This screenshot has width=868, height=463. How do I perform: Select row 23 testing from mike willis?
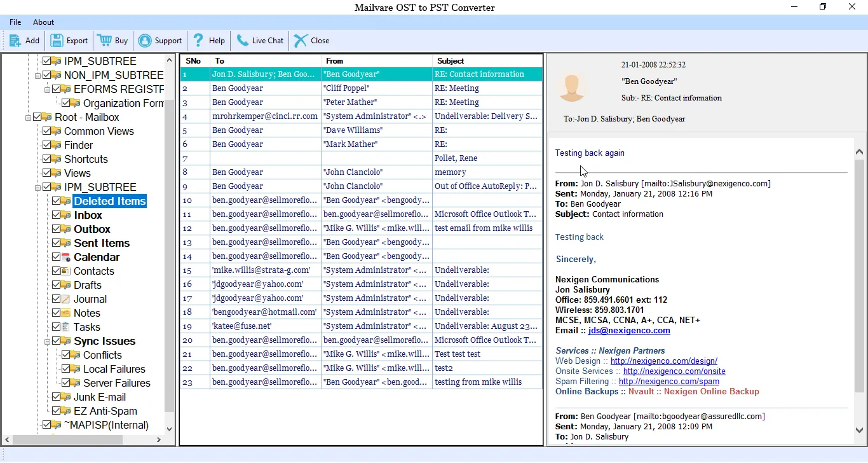click(x=362, y=382)
